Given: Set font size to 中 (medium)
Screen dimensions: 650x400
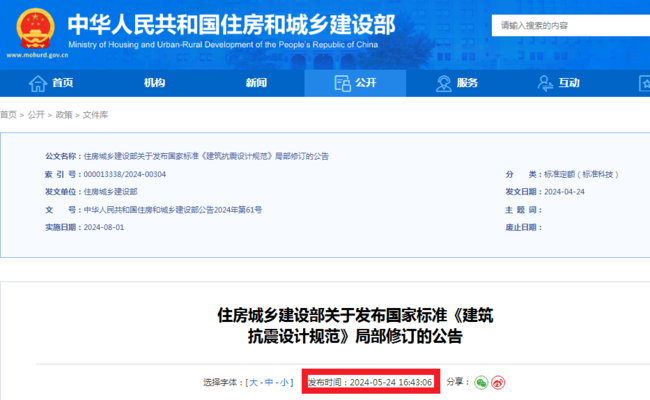Looking at the screenshot, I should [269, 382].
